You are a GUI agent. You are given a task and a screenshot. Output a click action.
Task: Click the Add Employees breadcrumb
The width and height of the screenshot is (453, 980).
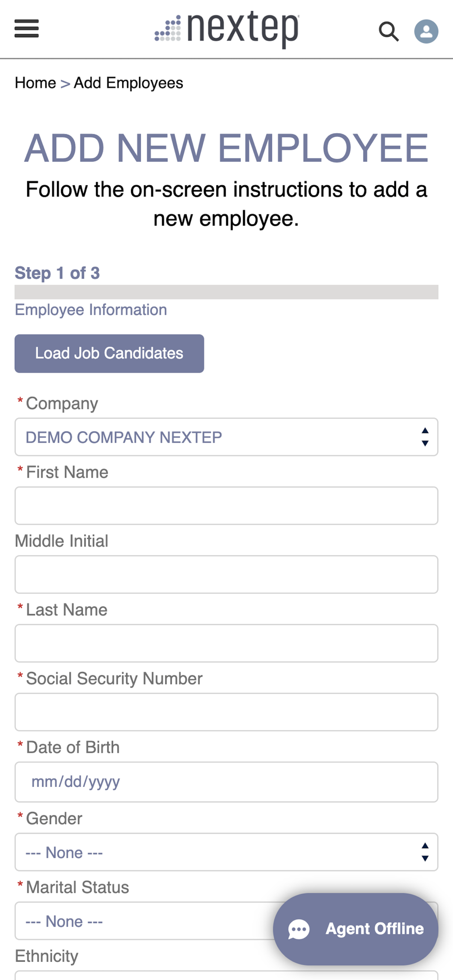[128, 83]
